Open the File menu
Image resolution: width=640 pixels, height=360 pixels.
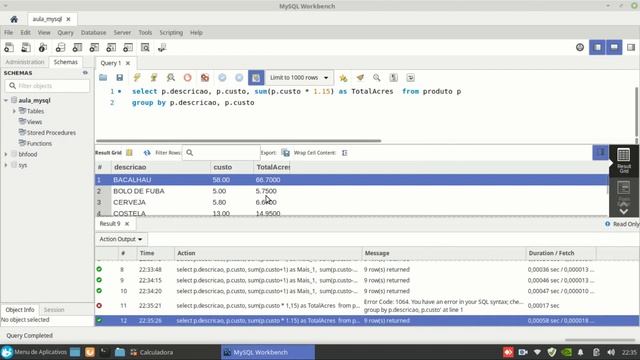pyautogui.click(x=9, y=33)
